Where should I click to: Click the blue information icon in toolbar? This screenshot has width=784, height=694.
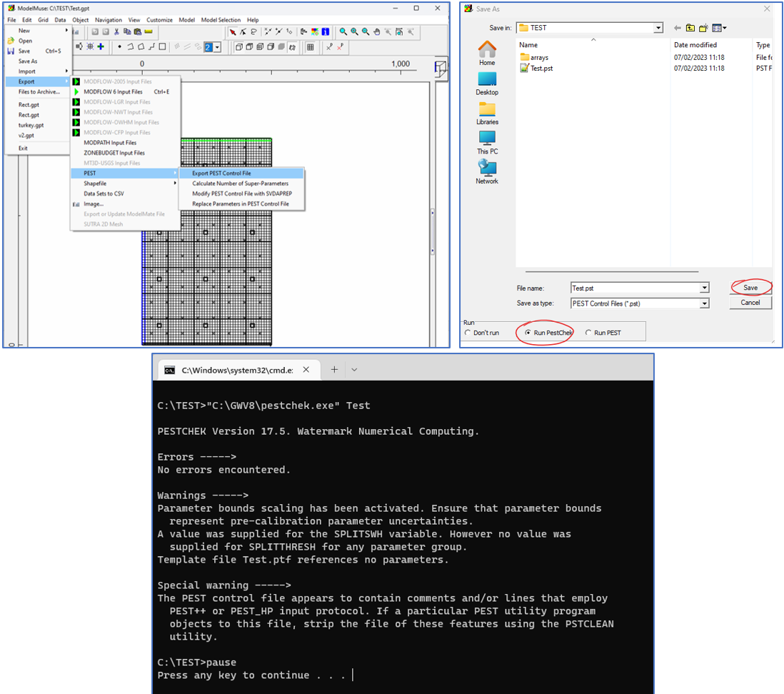(x=326, y=32)
